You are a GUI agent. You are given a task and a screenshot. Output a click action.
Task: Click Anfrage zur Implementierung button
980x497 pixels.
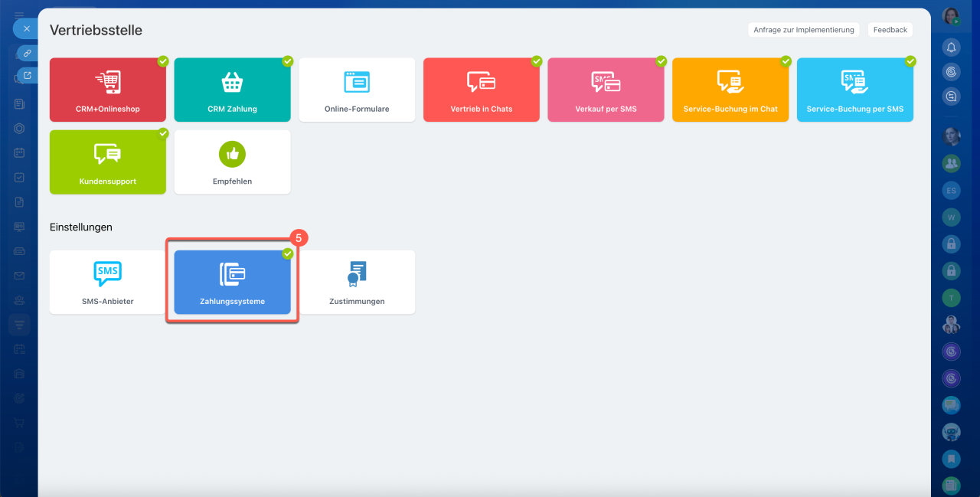pos(803,30)
